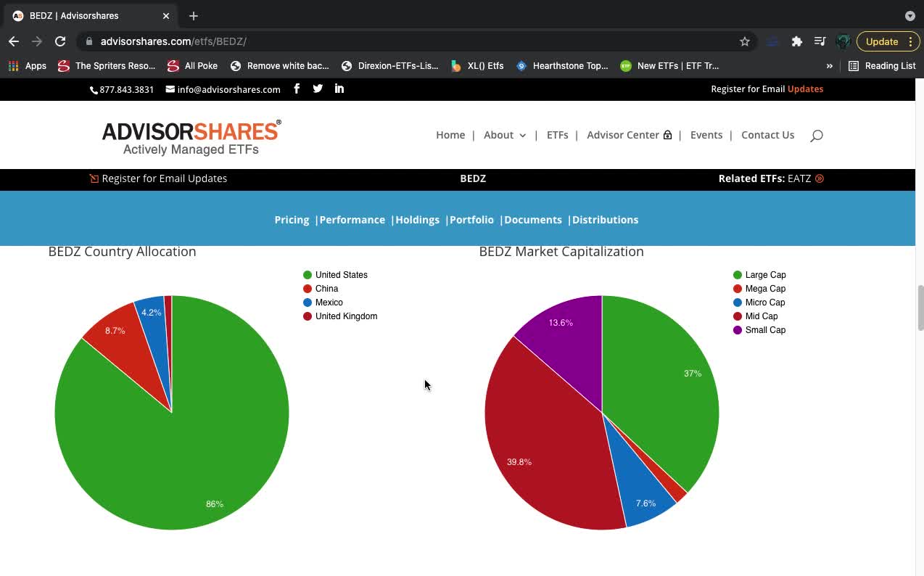Click the page vertical scrollbar thumb

[920, 307]
